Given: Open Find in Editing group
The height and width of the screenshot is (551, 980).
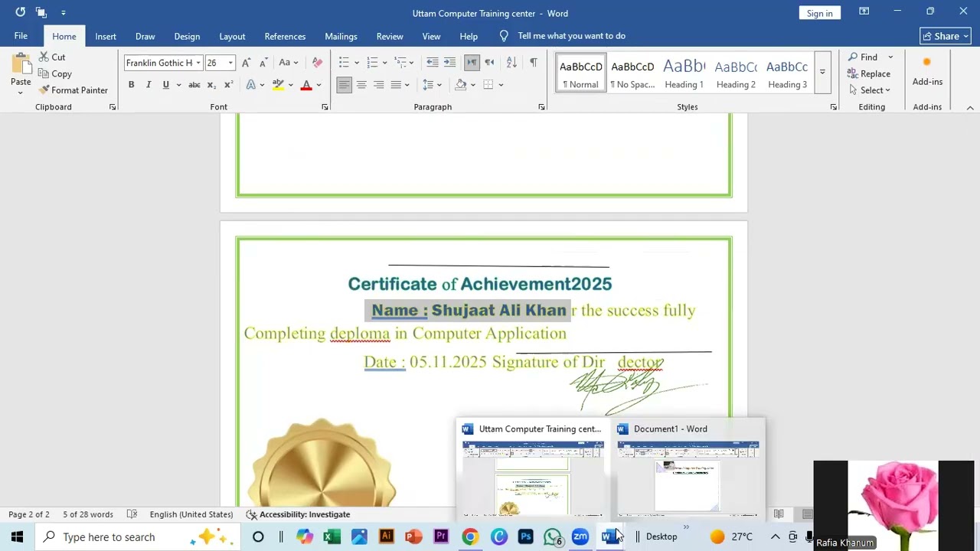Looking at the screenshot, I should [864, 57].
